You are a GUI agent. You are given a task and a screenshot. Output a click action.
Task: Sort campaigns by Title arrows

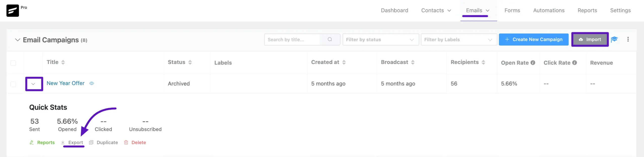point(63,62)
